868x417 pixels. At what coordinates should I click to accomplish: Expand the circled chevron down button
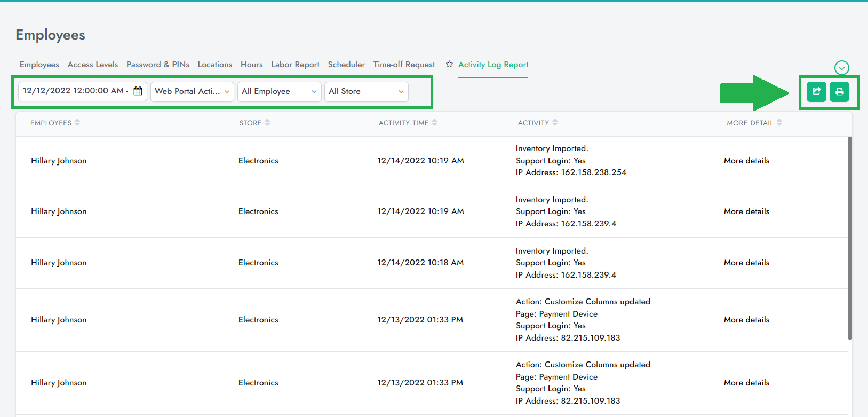pyautogui.click(x=841, y=68)
